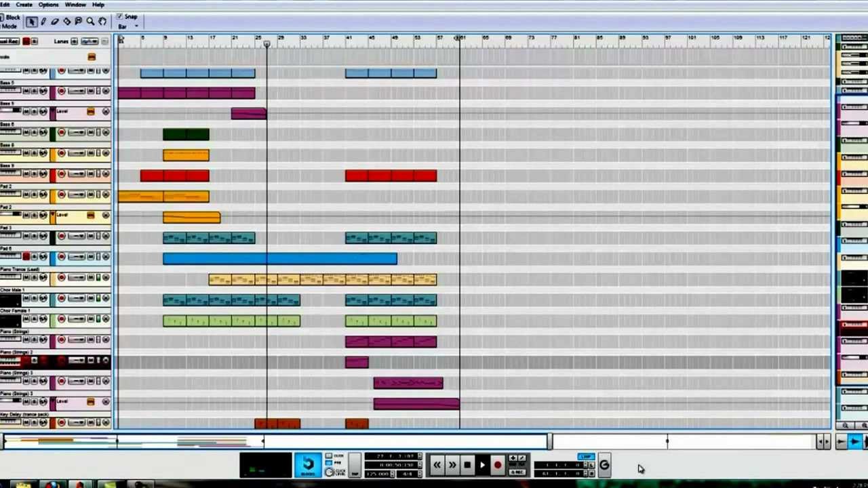This screenshot has width=868, height=488.
Task: Click the tempo value field
Action: [378, 472]
